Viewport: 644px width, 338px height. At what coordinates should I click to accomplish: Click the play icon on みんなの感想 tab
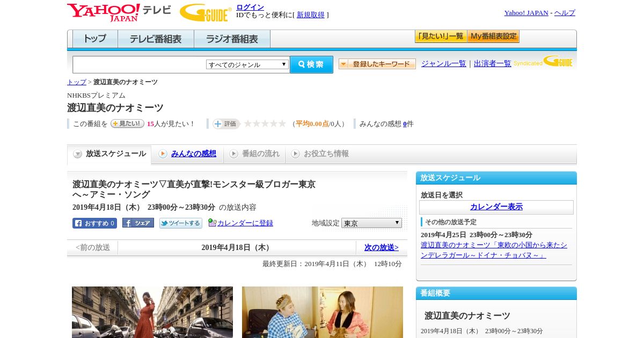click(163, 154)
